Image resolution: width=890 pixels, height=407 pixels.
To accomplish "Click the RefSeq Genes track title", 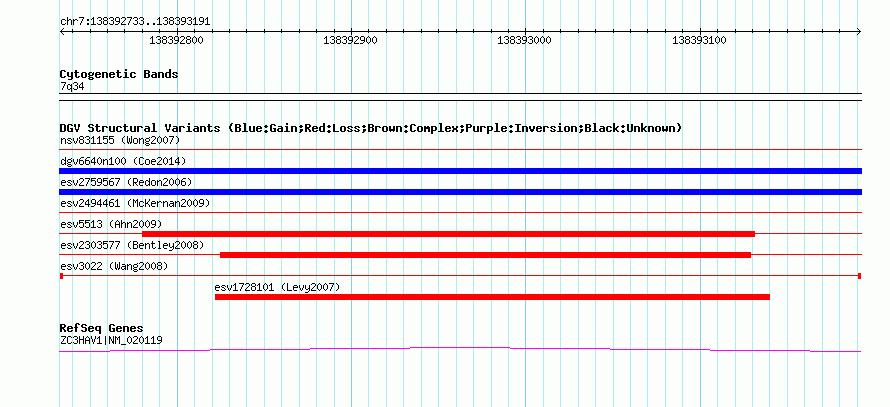I will click(101, 328).
